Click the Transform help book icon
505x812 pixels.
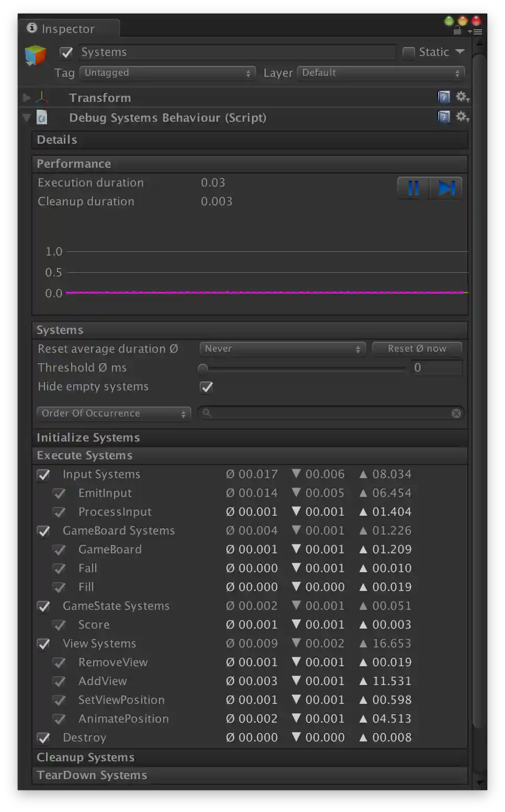click(x=444, y=97)
